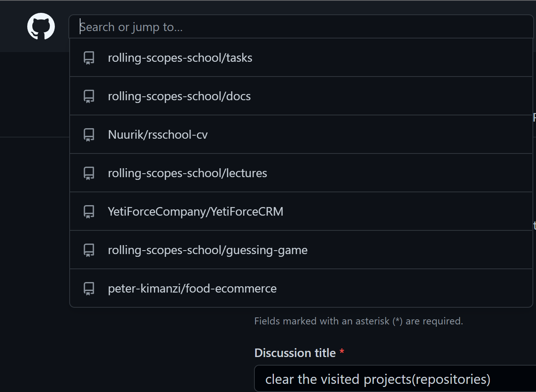Click the repository icon for Nuurik/rsschool-cv
This screenshot has width=536, height=392.
coord(89,134)
